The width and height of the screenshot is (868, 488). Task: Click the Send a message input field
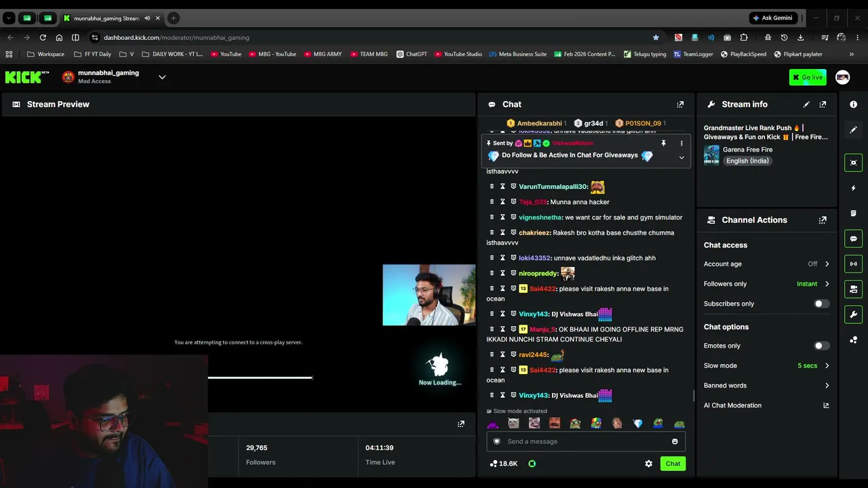click(586, 441)
